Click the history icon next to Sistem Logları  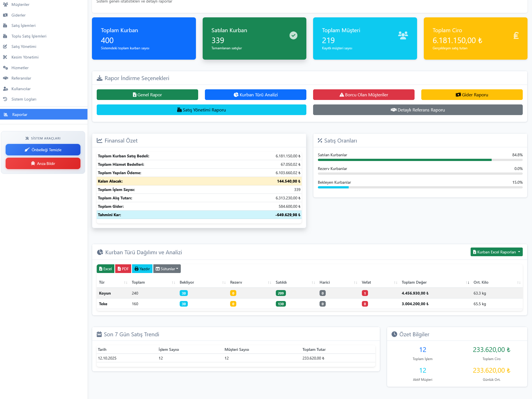tap(5, 99)
